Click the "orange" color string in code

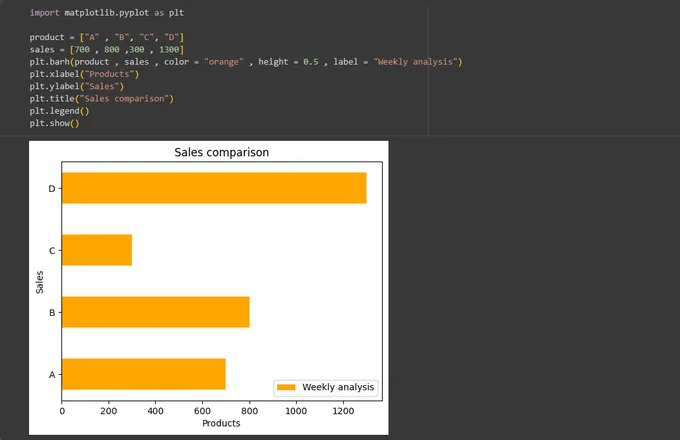coord(224,62)
